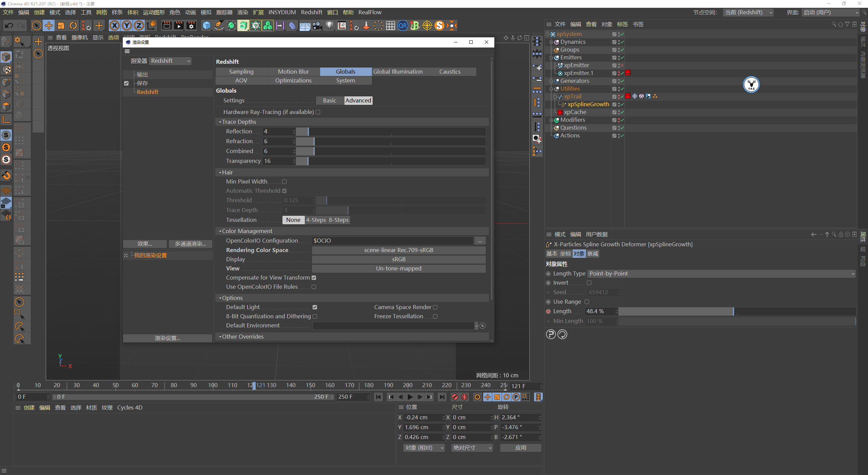Open the layout dropdown showing 启动 (用户)
868x475 pixels.
(831, 13)
